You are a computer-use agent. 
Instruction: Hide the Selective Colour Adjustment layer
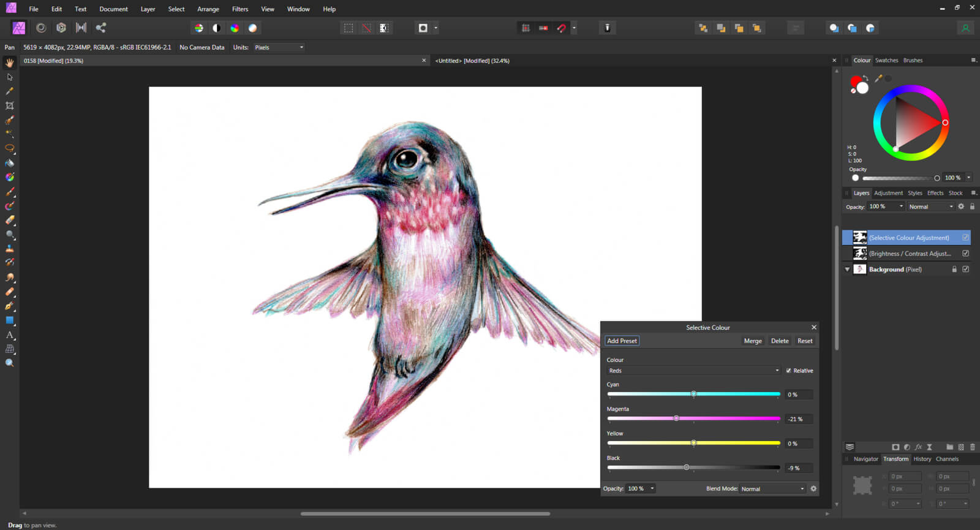tap(966, 238)
